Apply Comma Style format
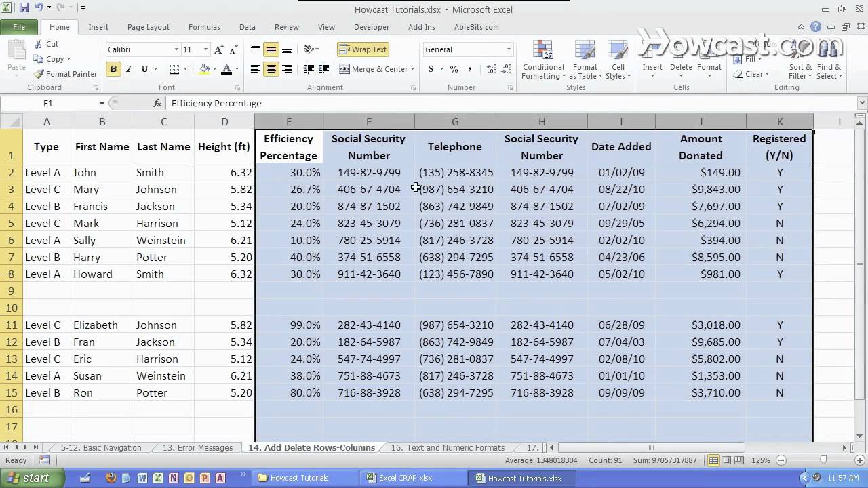The height and width of the screenshot is (488, 868). click(x=470, y=69)
